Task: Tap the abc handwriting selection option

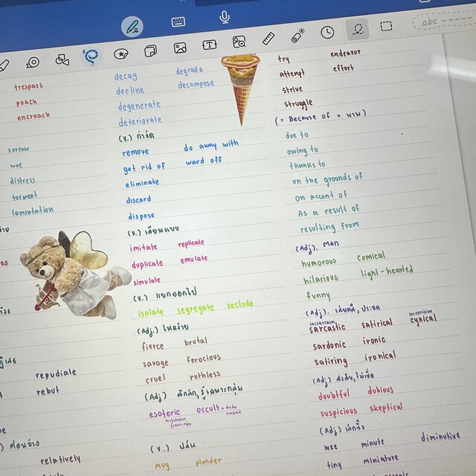Action: [440, 21]
